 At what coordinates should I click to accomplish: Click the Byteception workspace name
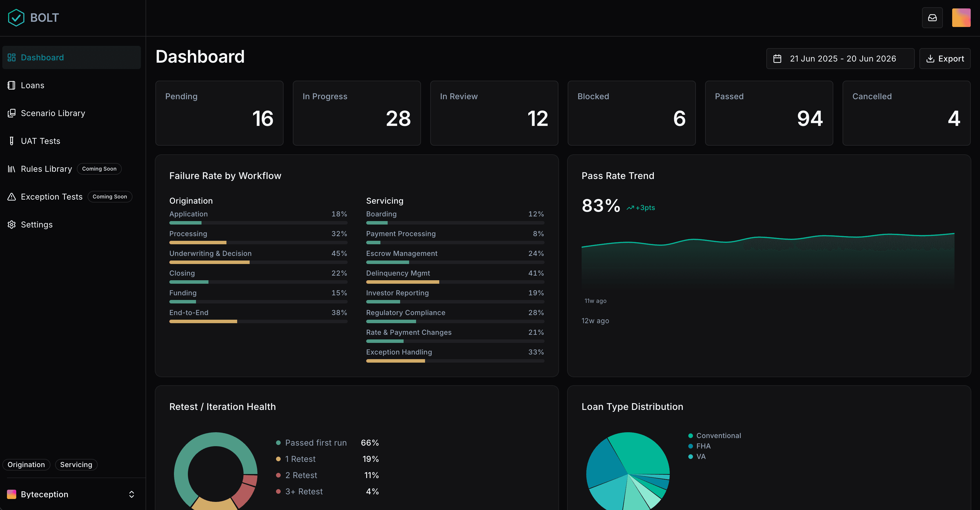[x=45, y=494]
